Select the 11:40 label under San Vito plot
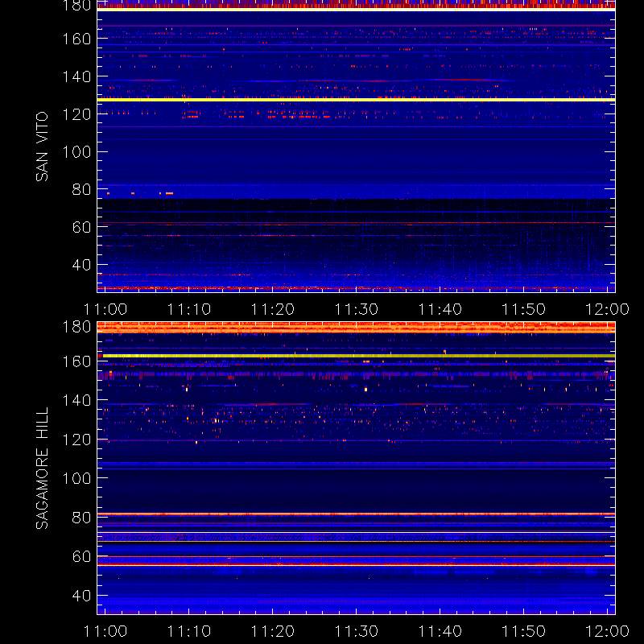Viewport: 644px width, 644px height. pos(440,309)
